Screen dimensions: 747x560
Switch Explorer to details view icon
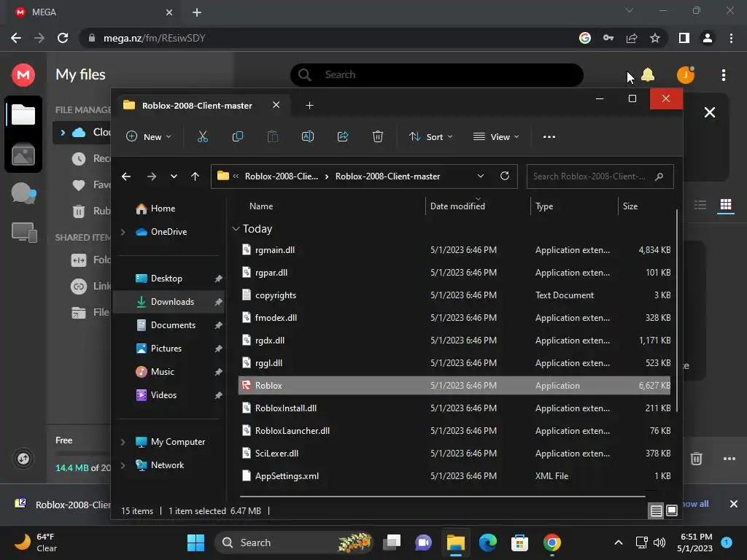tap(656, 511)
